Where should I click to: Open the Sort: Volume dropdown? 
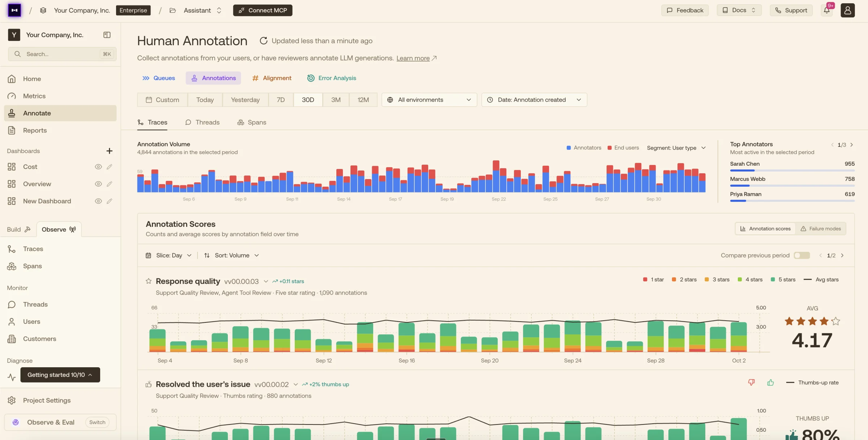[231, 255]
